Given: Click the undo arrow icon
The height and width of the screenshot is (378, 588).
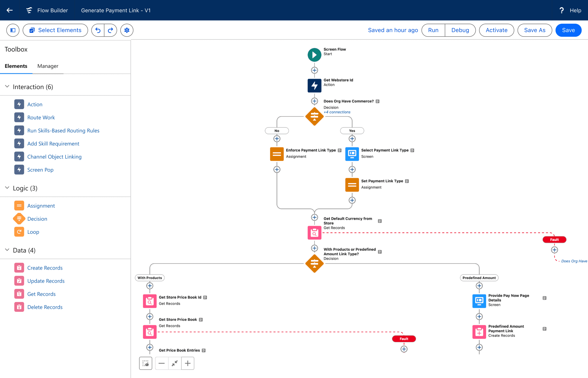Looking at the screenshot, I should [98, 30].
